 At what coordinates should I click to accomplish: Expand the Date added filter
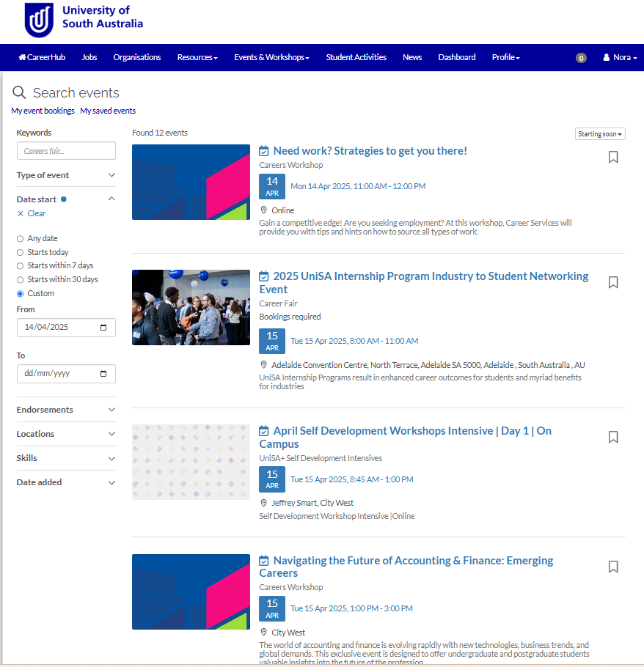pyautogui.click(x=66, y=482)
